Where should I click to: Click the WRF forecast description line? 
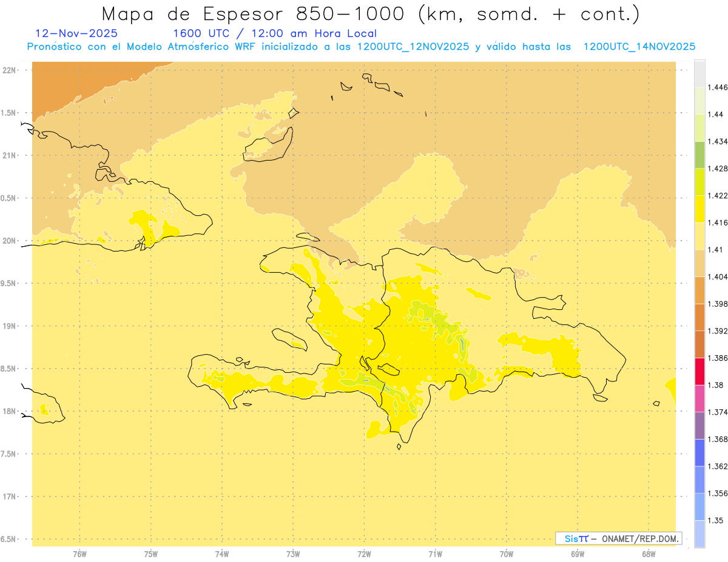[361, 47]
